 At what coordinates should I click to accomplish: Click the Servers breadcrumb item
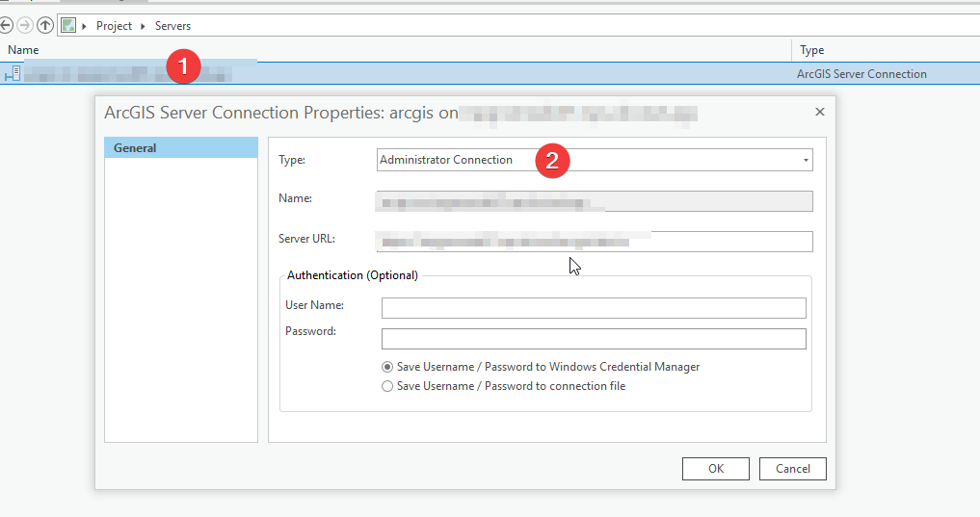click(172, 26)
